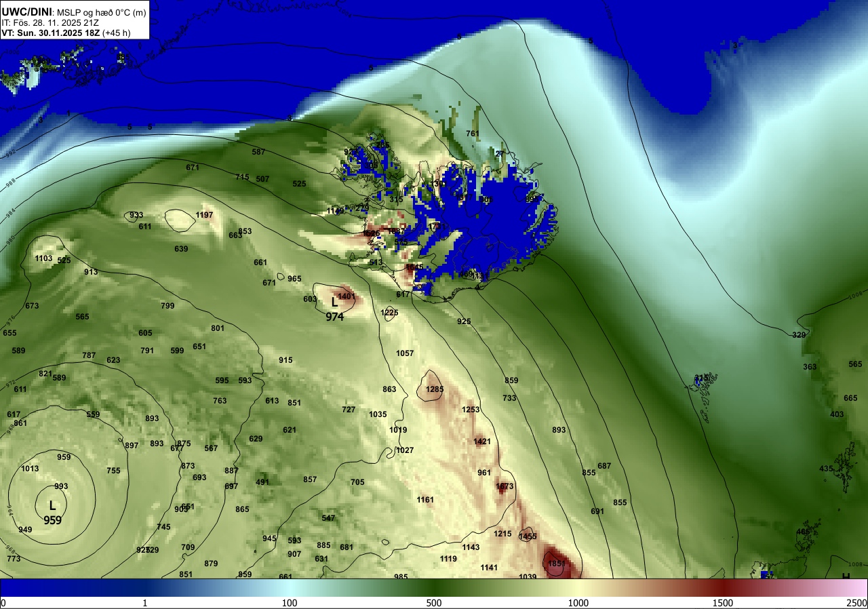Select the 705 height label
The image size is (868, 609).
click(x=357, y=482)
